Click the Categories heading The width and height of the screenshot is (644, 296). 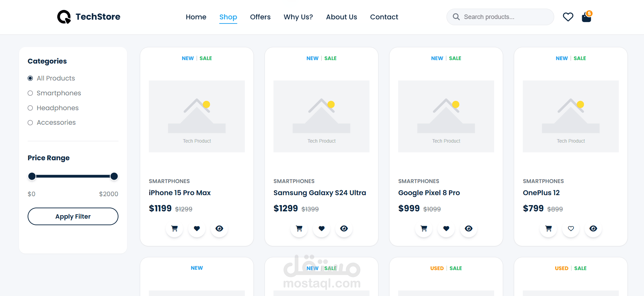(47, 61)
